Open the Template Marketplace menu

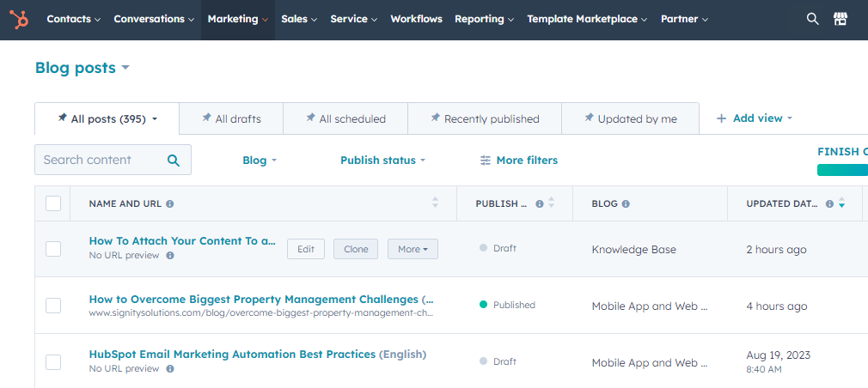point(587,19)
